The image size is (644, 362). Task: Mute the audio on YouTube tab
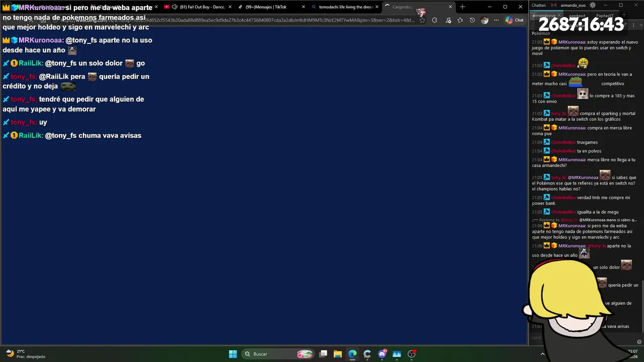[x=174, y=7]
